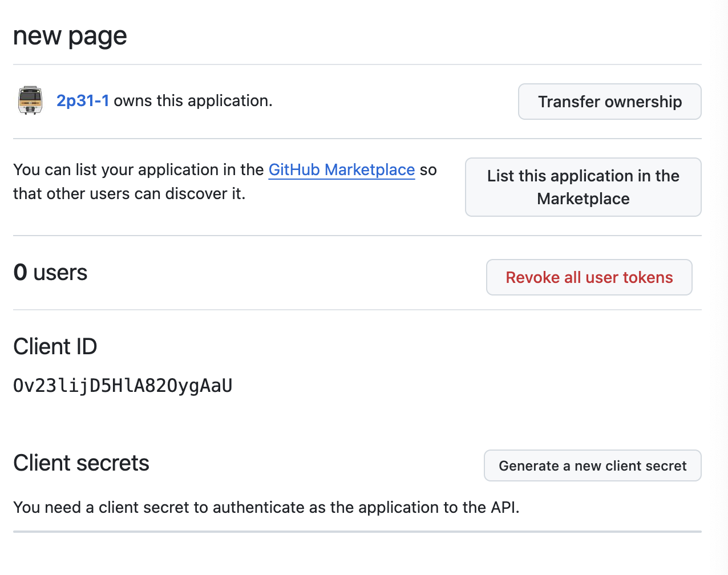The height and width of the screenshot is (575, 728).
Task: Open the 2p31-1 user profile link
Action: click(82, 101)
